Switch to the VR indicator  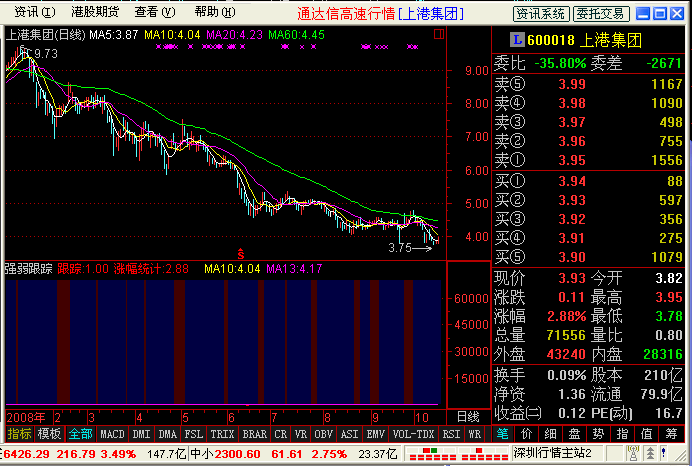(x=301, y=434)
